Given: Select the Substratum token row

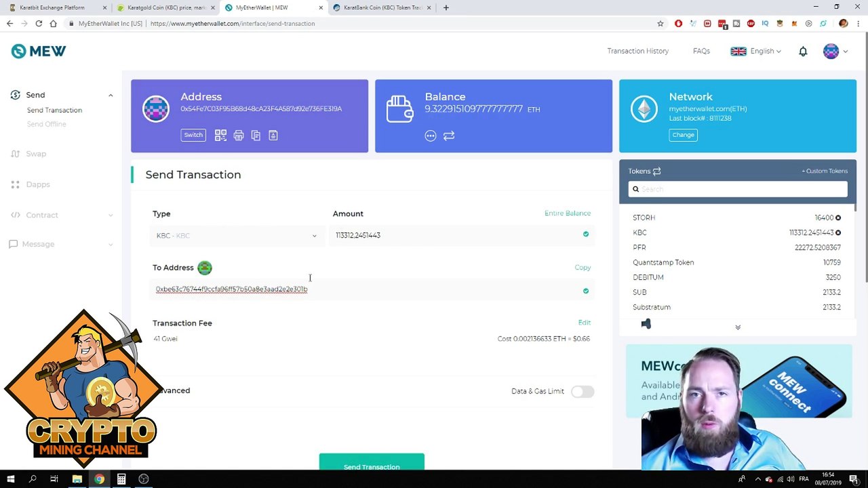Looking at the screenshot, I should [737, 308].
